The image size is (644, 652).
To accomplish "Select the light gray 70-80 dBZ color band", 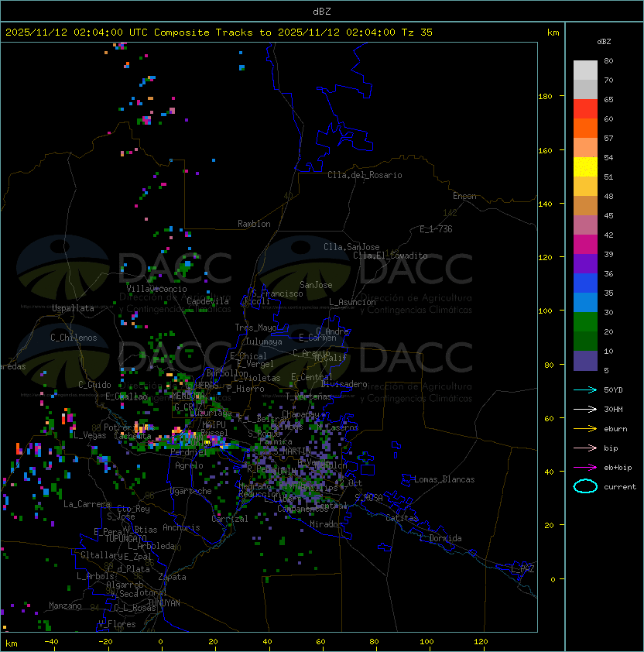I will click(585, 70).
